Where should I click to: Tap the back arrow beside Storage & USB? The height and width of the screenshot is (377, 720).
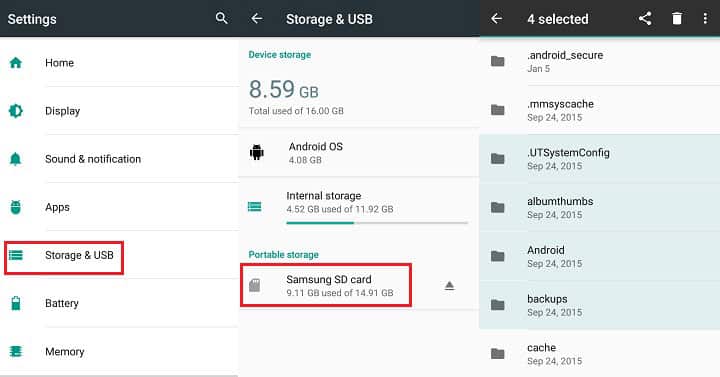pyautogui.click(x=257, y=18)
